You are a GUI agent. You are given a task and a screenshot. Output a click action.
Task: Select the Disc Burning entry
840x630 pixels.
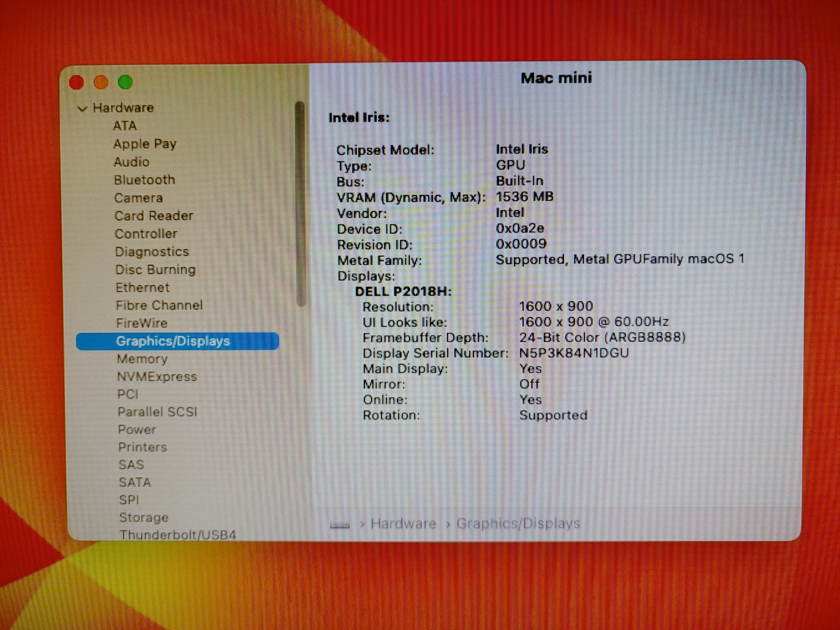point(155,270)
